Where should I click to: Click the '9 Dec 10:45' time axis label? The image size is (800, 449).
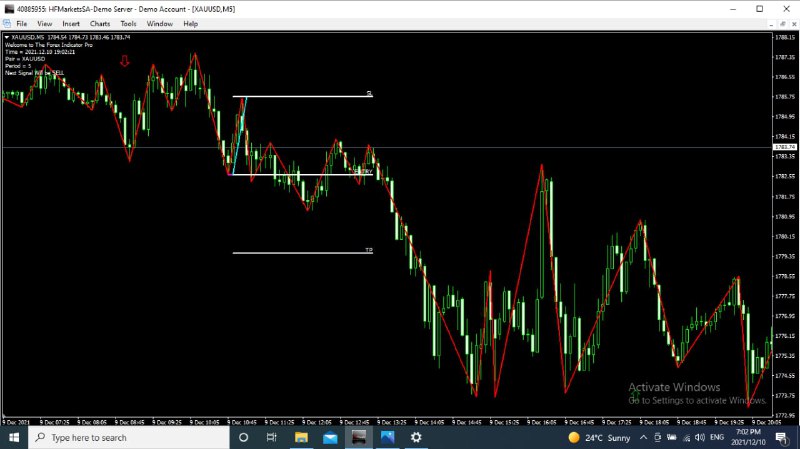242,422
